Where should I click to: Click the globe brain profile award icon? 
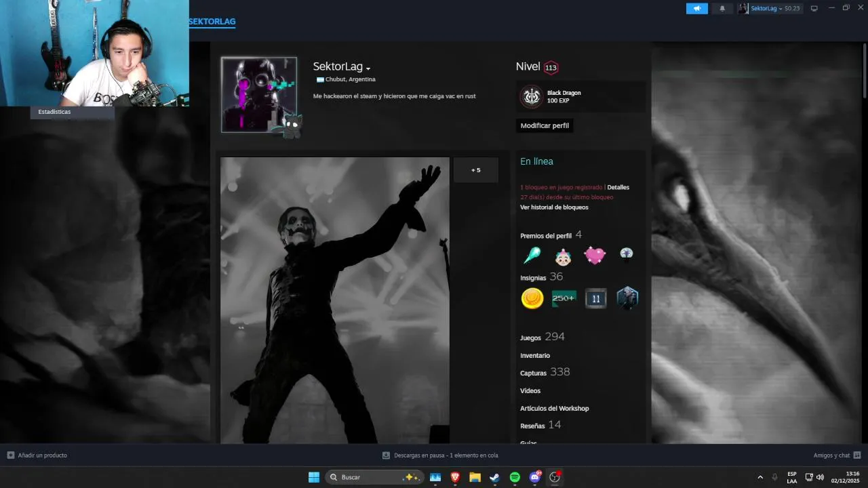[x=626, y=254]
